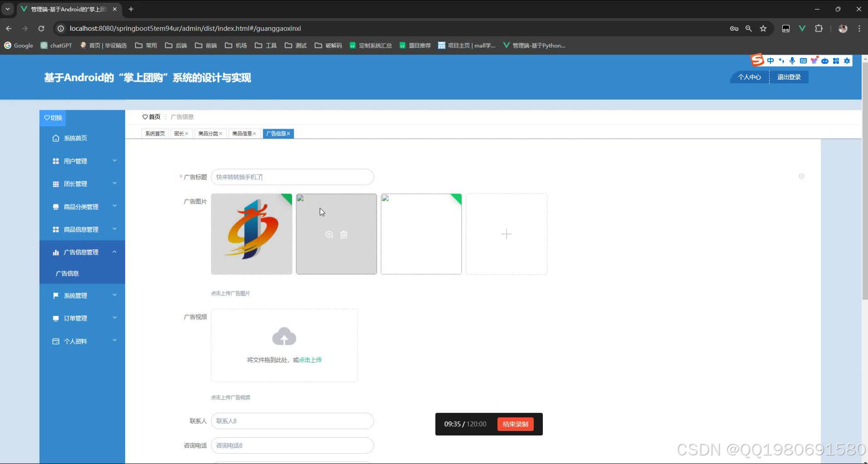868x464 pixels.
Task: Open 后端 bookmarks folder
Action: click(176, 45)
